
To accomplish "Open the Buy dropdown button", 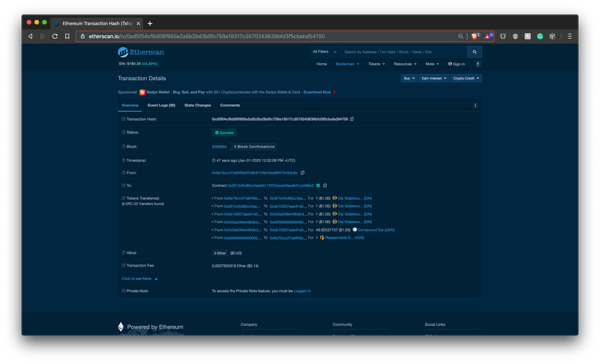I will [x=409, y=79].
